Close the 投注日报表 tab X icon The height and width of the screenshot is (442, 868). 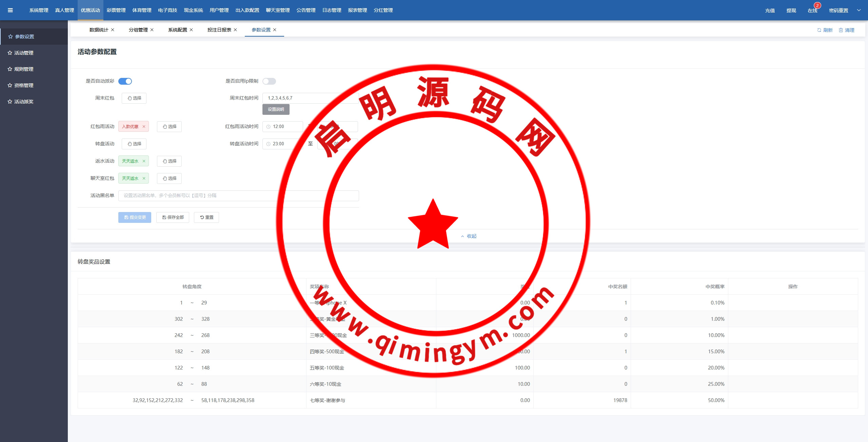[x=235, y=30]
